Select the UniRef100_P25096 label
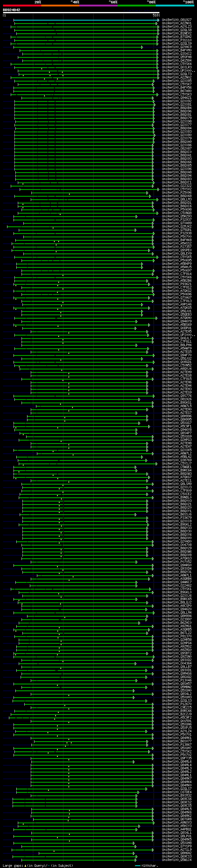 click(177, 193)
